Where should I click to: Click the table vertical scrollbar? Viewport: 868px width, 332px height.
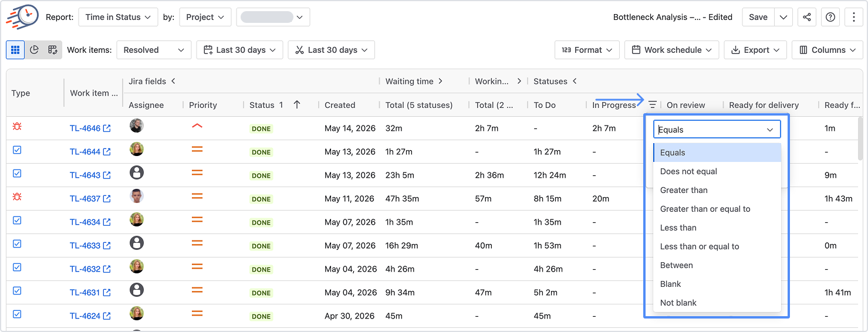coord(859,138)
